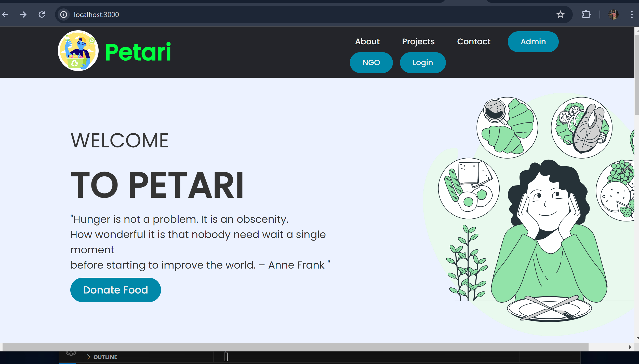The width and height of the screenshot is (639, 364).
Task: Open the About nav item
Action: click(x=367, y=41)
